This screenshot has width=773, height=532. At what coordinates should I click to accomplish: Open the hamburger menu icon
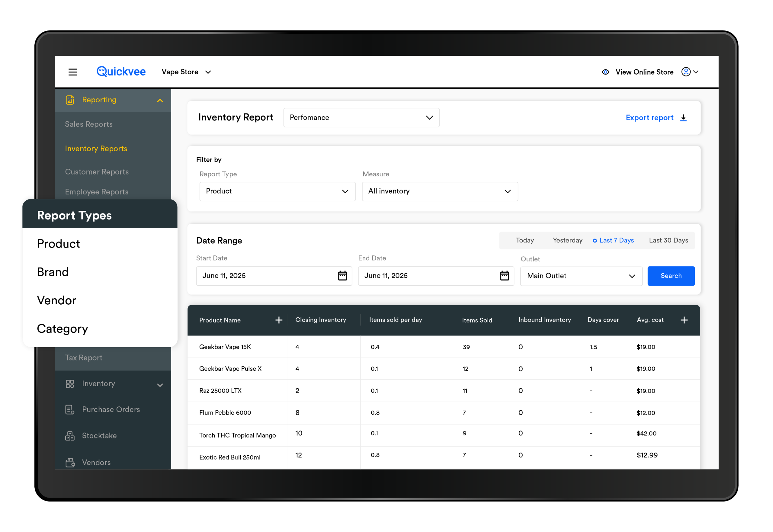click(73, 72)
